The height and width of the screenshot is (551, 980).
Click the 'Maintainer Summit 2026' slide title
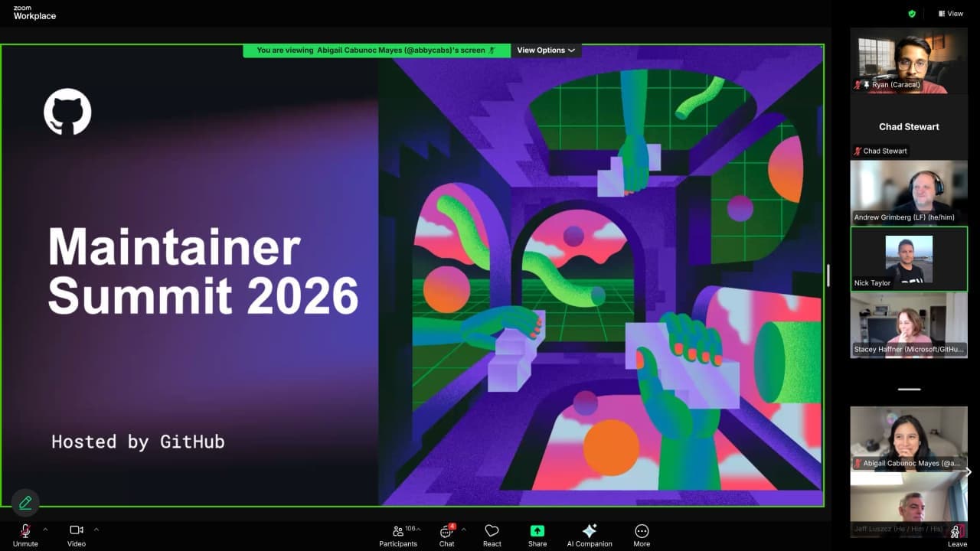pos(203,271)
